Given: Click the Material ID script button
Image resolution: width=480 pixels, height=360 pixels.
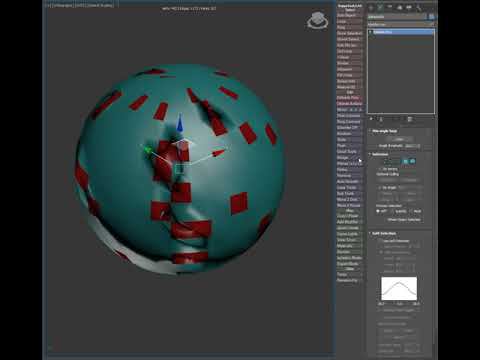Looking at the screenshot, I should tap(349, 87).
